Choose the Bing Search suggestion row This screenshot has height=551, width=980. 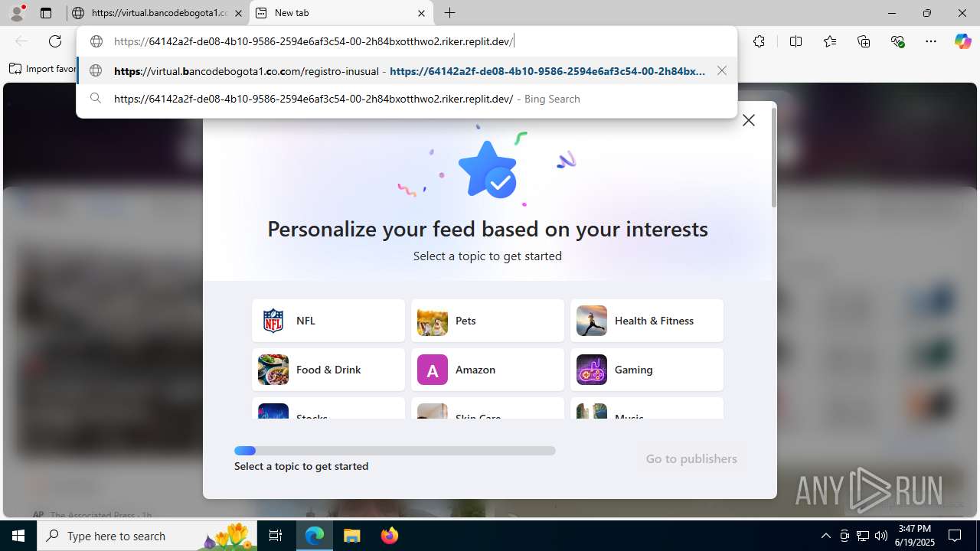(x=407, y=99)
